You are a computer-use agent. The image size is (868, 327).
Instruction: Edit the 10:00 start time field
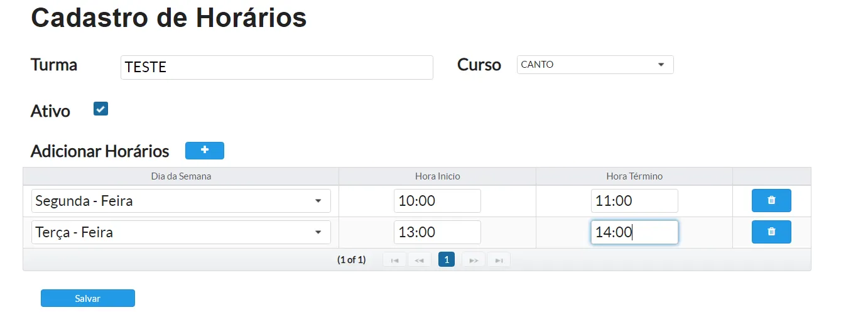(437, 201)
